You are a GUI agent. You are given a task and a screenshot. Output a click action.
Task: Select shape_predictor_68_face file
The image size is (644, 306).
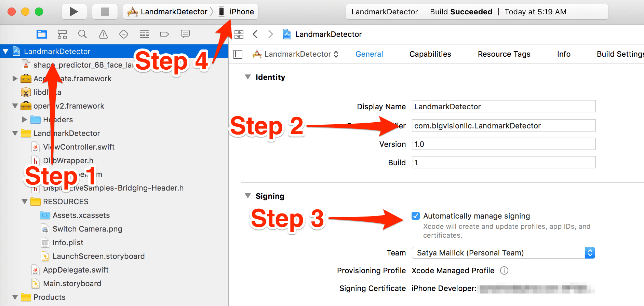pyautogui.click(x=83, y=65)
